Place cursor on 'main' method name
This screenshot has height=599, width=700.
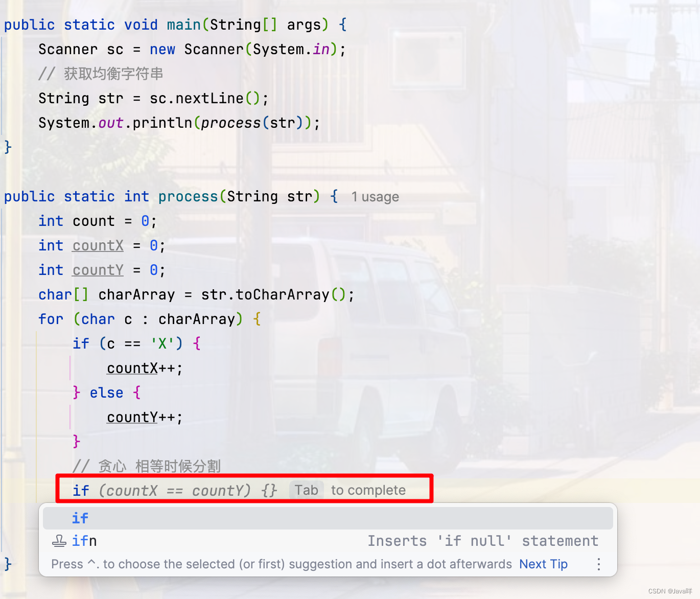(x=184, y=25)
